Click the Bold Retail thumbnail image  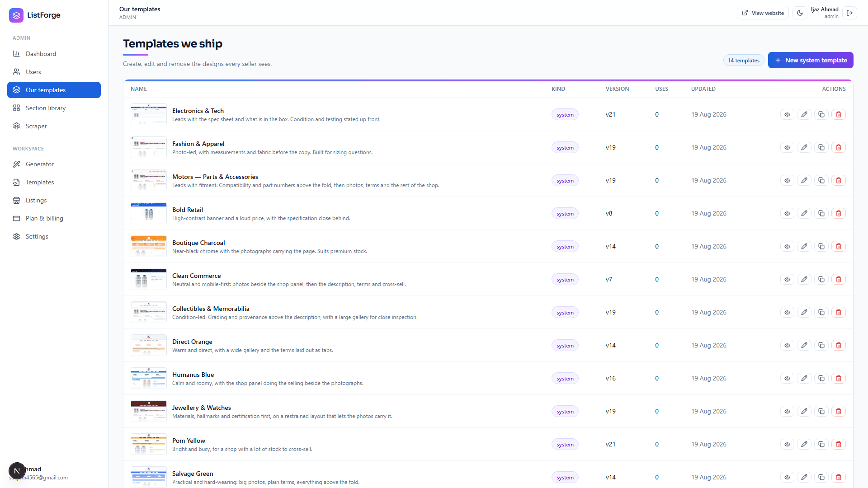pyautogui.click(x=149, y=213)
